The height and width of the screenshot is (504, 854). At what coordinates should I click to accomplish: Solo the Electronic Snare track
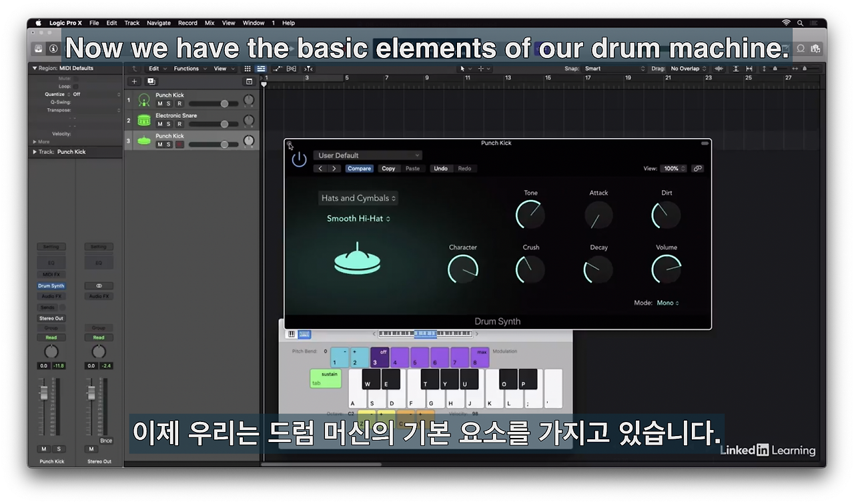(169, 124)
